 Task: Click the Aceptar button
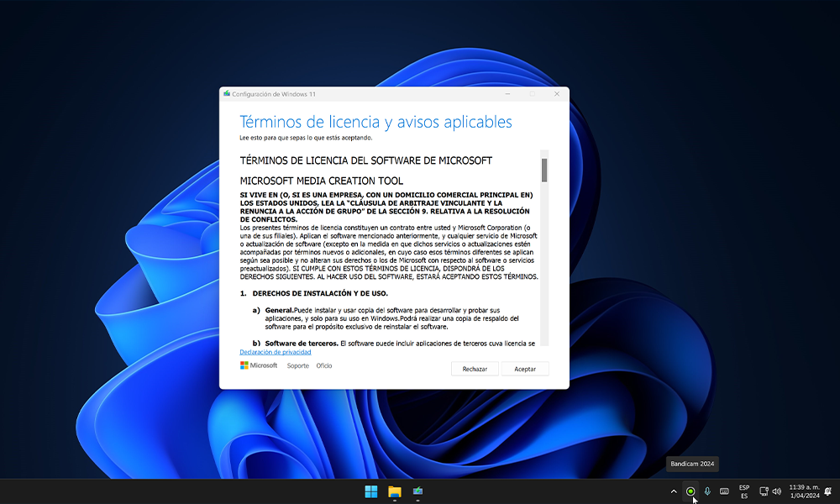click(525, 369)
